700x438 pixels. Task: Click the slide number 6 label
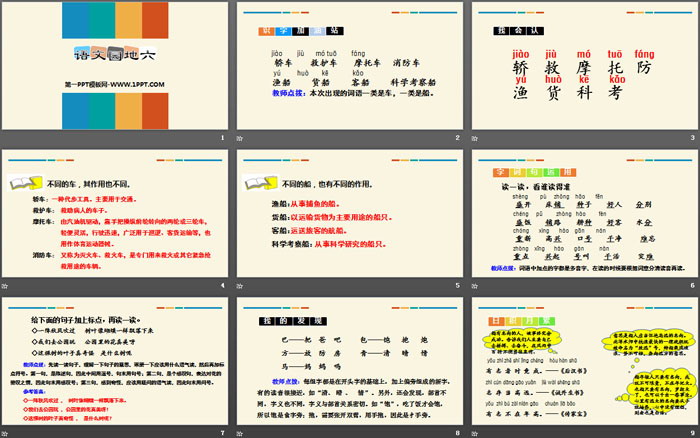pyautogui.click(x=692, y=284)
